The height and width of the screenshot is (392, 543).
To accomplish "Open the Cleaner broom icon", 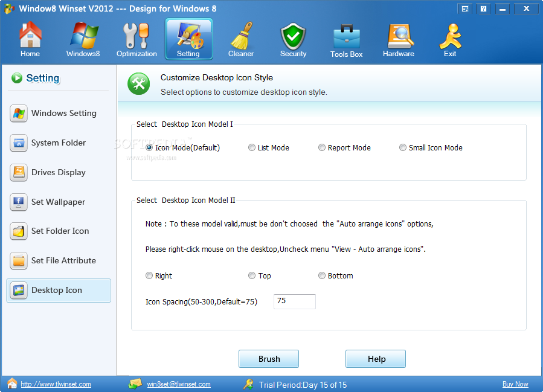I will click(x=241, y=35).
